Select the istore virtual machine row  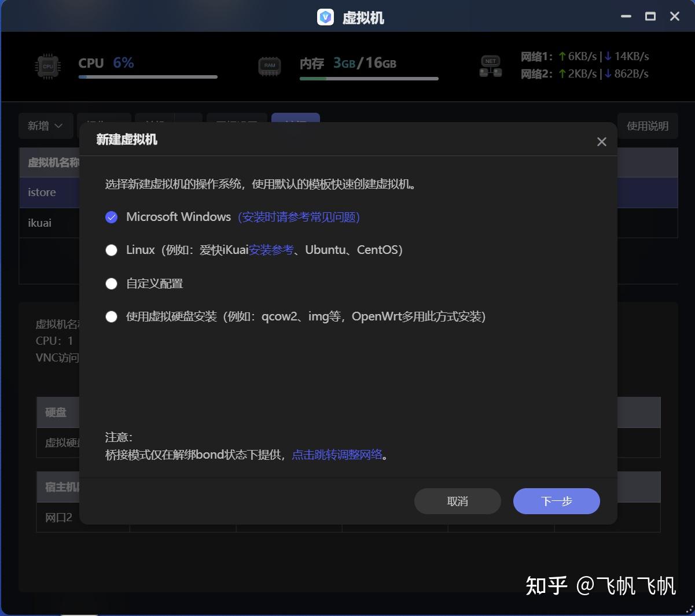click(x=41, y=192)
